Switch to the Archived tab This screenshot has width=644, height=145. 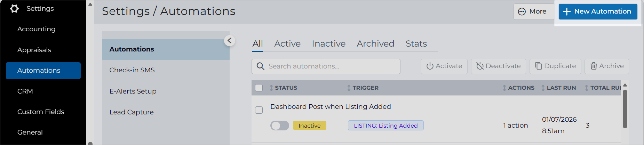pos(375,44)
